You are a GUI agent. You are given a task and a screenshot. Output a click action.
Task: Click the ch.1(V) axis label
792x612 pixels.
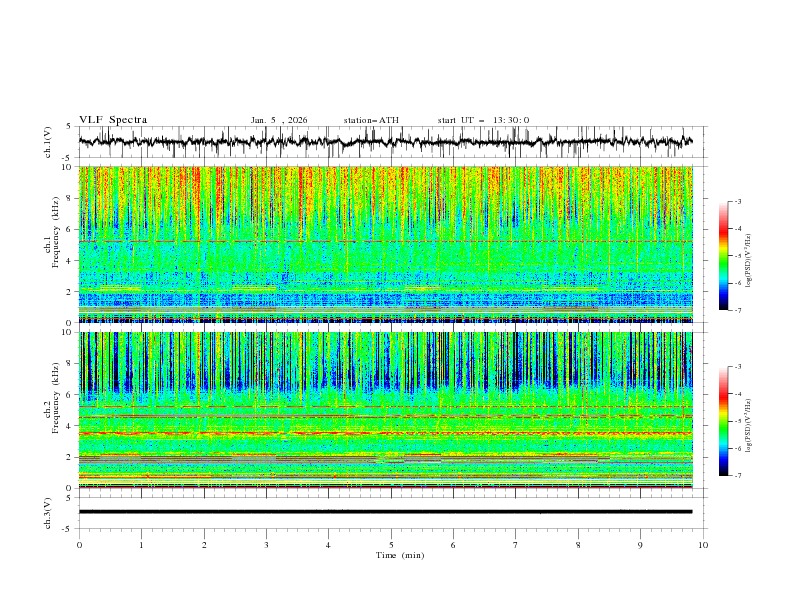point(48,142)
